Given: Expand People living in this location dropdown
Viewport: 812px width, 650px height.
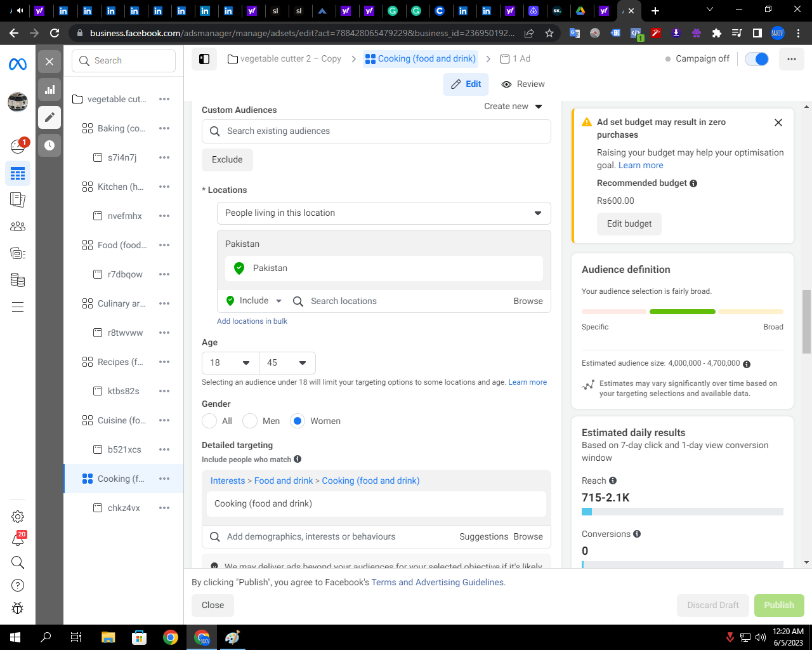Looking at the screenshot, I should click(384, 213).
